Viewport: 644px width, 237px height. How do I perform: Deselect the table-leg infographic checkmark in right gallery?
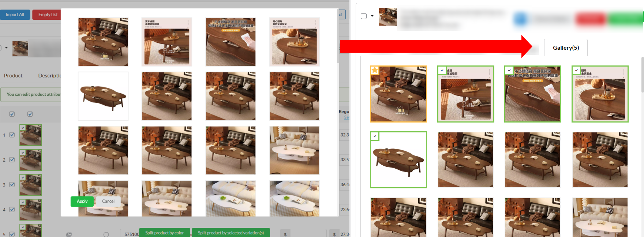pyautogui.click(x=442, y=70)
